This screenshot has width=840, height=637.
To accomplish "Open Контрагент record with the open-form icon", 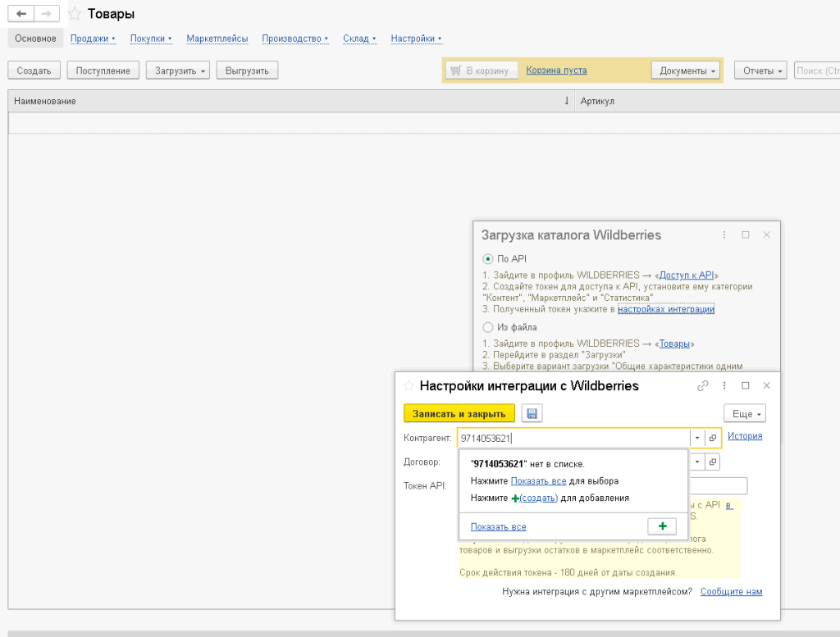I will click(713, 438).
